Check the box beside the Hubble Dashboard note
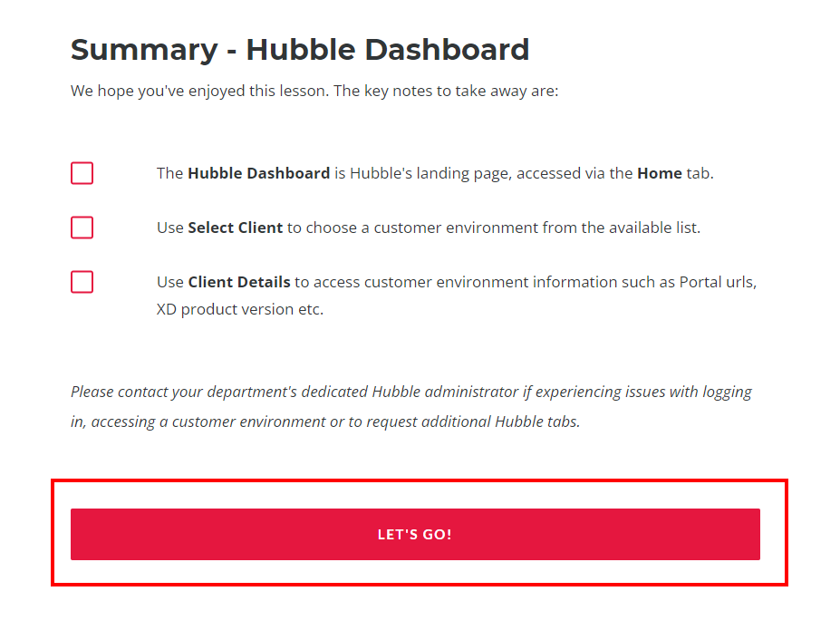 82,173
